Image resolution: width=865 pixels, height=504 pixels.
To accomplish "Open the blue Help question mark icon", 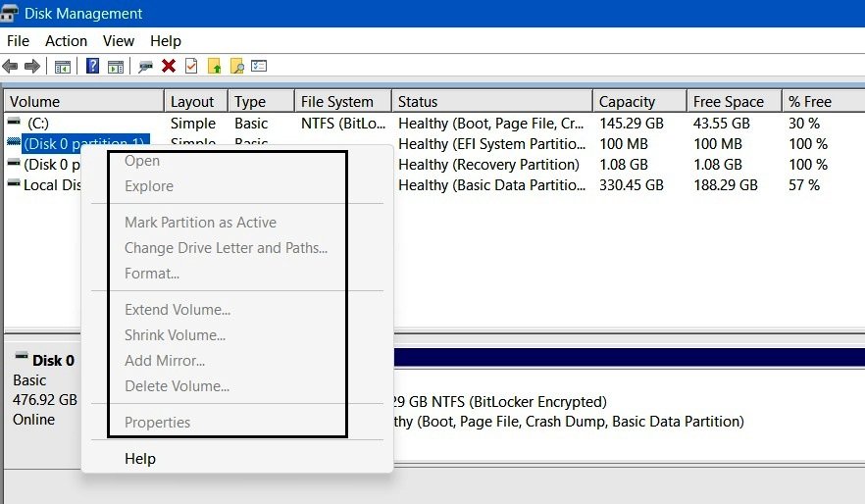I will pos(92,66).
